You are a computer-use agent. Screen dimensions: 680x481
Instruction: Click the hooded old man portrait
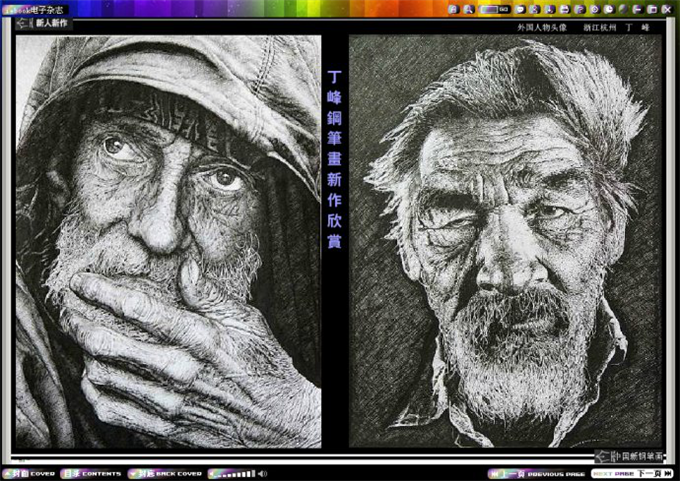169,242
